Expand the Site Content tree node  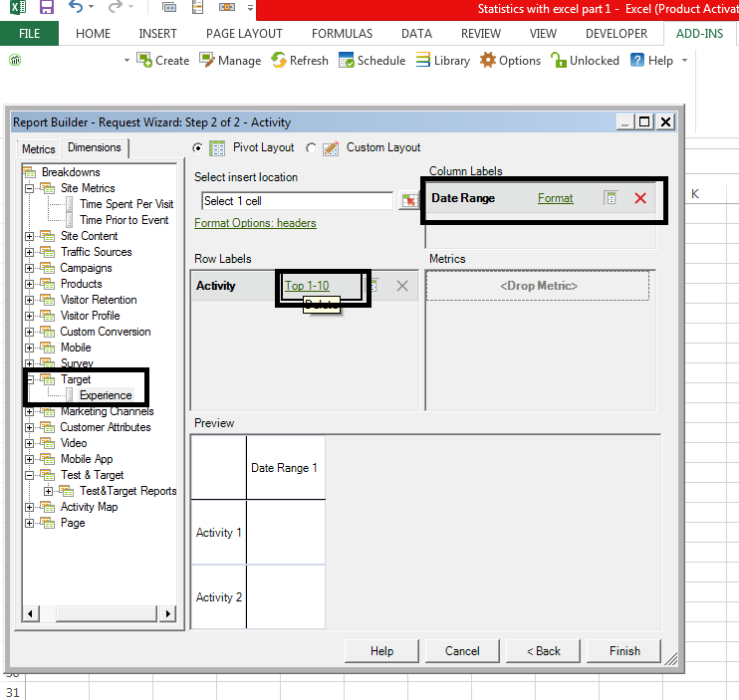30,236
